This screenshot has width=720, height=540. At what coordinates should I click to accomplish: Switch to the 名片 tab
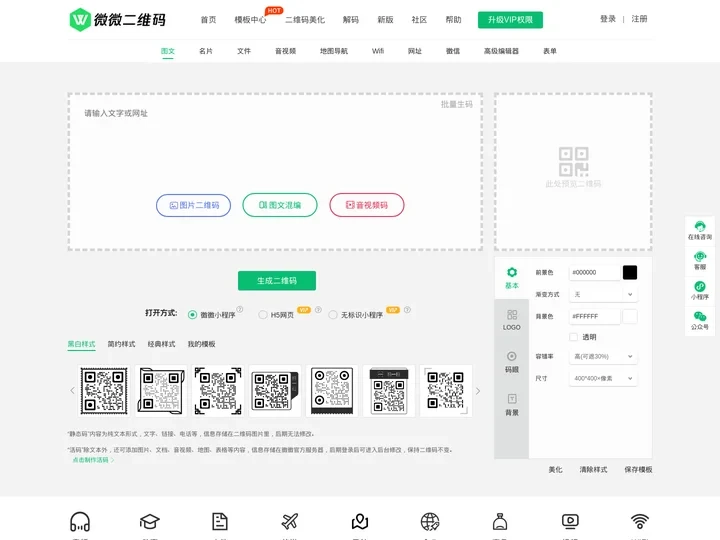pyautogui.click(x=206, y=51)
